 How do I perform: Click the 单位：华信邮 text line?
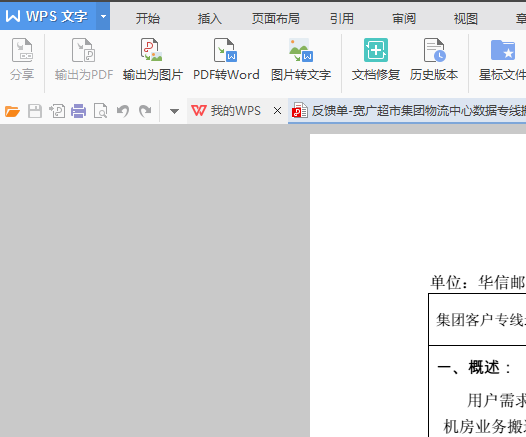pos(478,282)
